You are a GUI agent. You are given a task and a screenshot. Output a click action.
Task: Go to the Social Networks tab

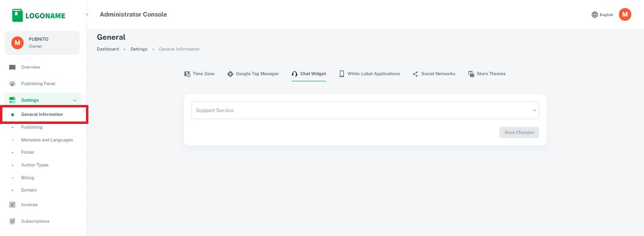434,74
